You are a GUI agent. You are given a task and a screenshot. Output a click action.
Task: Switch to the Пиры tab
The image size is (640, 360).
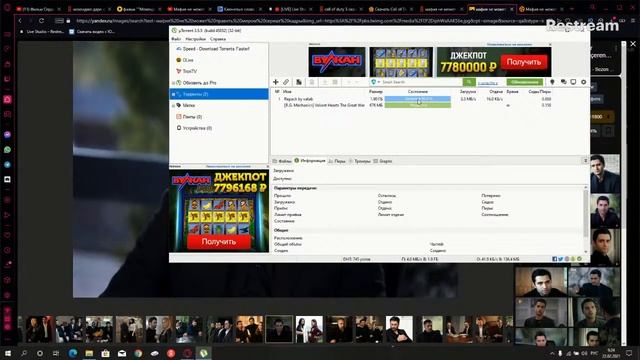tap(337, 161)
